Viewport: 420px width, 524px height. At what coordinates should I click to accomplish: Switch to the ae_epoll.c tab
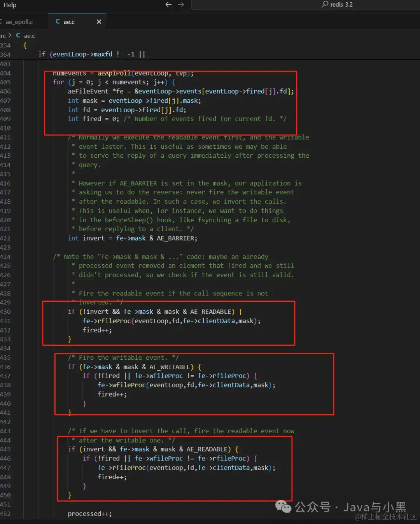[19, 22]
